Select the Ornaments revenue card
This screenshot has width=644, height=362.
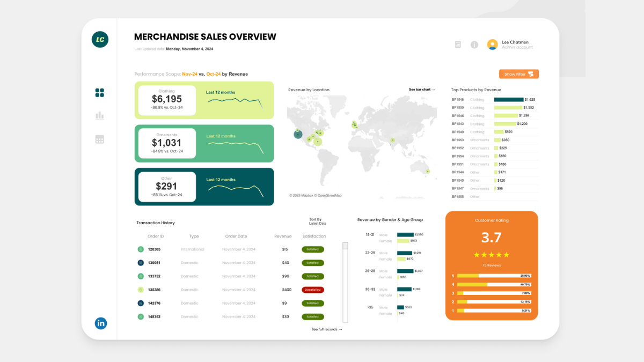(x=204, y=143)
